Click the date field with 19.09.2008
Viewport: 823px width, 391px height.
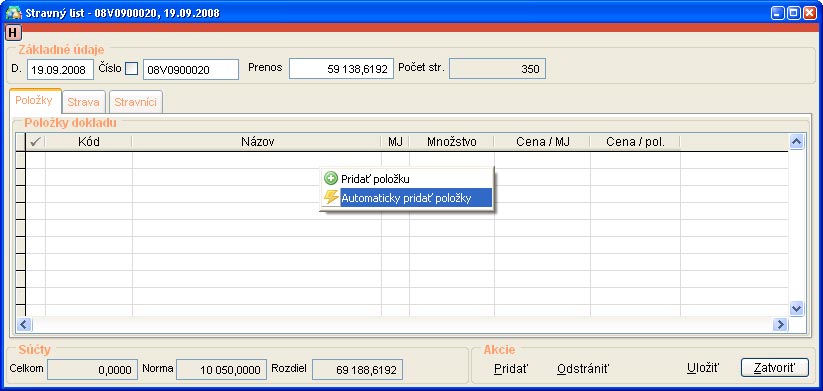coord(60,69)
